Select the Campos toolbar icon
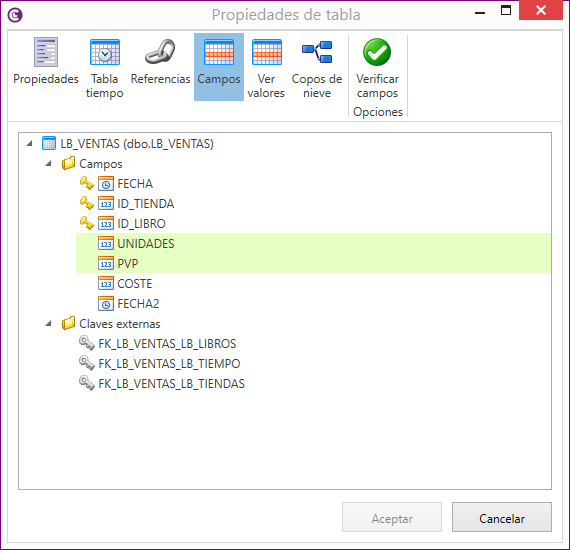 coord(218,52)
